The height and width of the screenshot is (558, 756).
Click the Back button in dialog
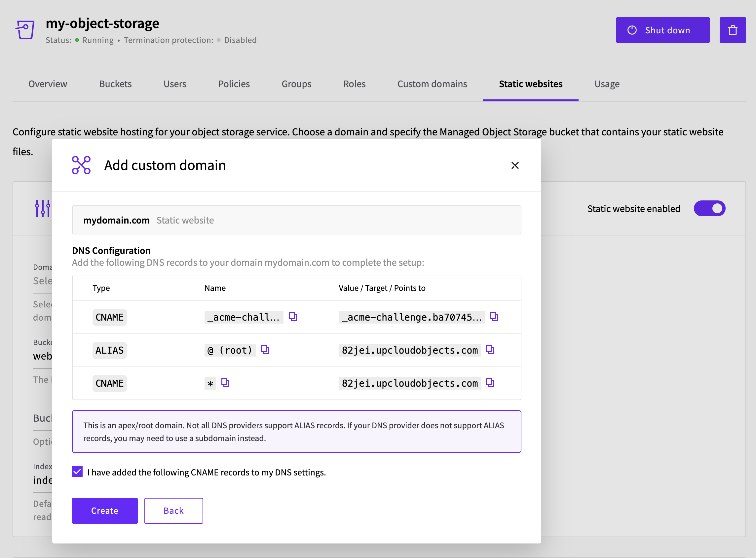pyautogui.click(x=174, y=510)
